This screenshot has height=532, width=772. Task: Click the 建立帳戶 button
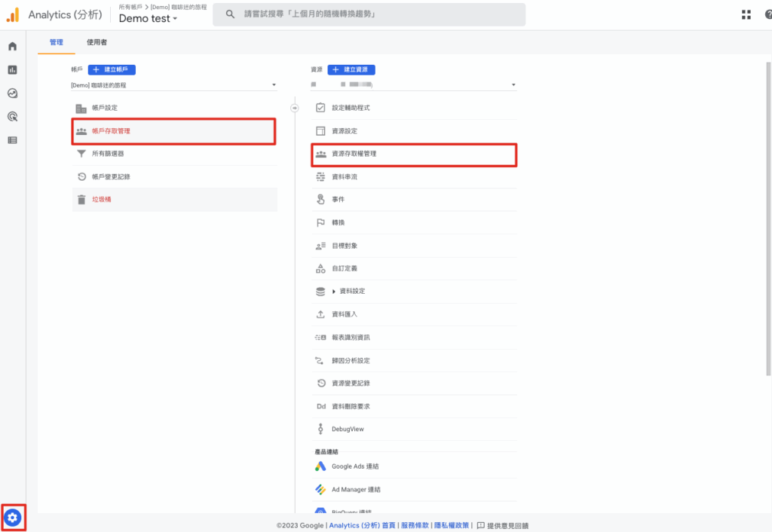pyautogui.click(x=112, y=69)
